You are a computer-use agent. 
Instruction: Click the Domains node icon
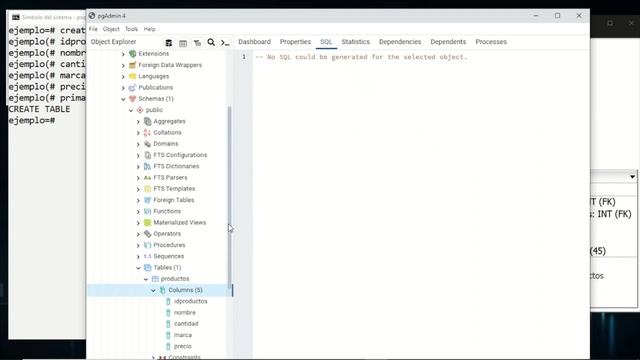[x=147, y=144]
